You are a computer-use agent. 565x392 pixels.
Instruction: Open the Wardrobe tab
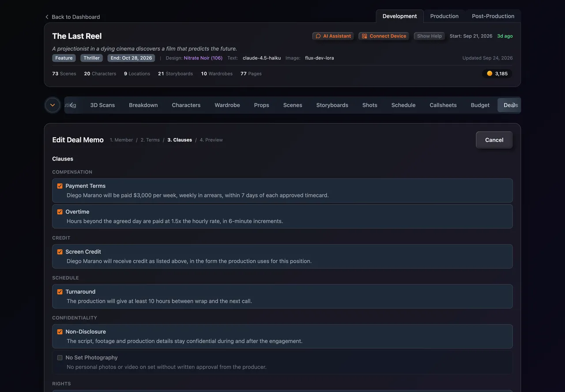(227, 105)
